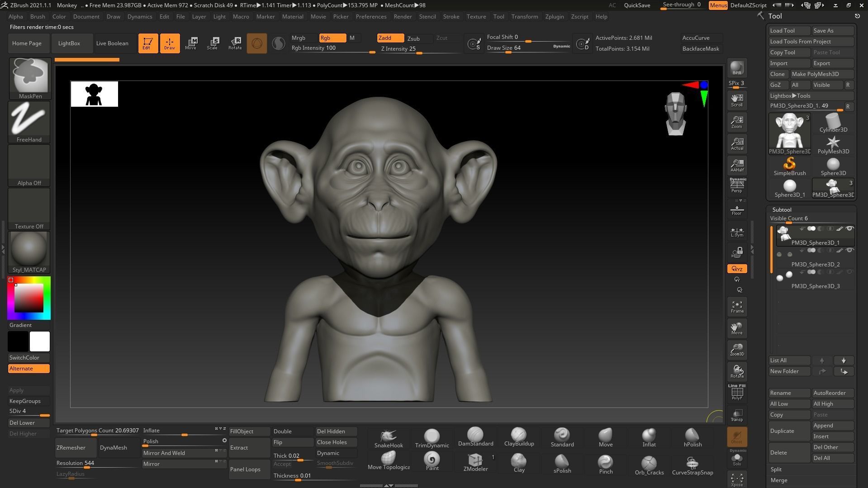Select the Paint brush

click(432, 462)
